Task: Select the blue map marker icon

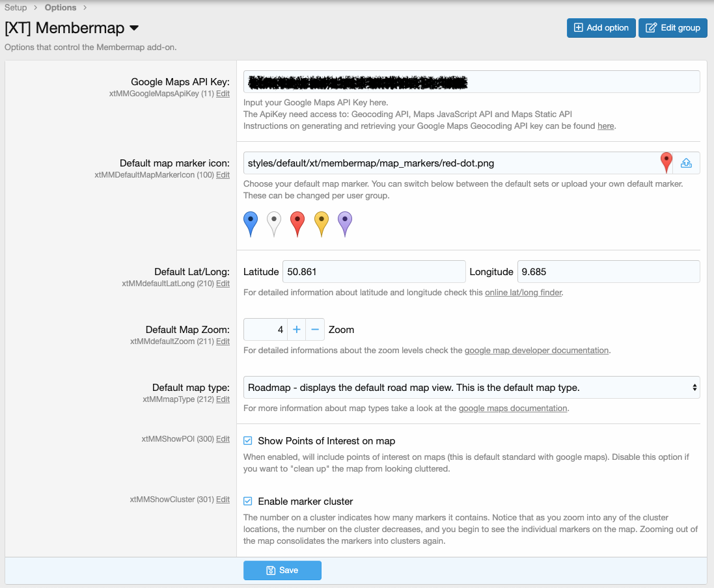Action: (251, 222)
